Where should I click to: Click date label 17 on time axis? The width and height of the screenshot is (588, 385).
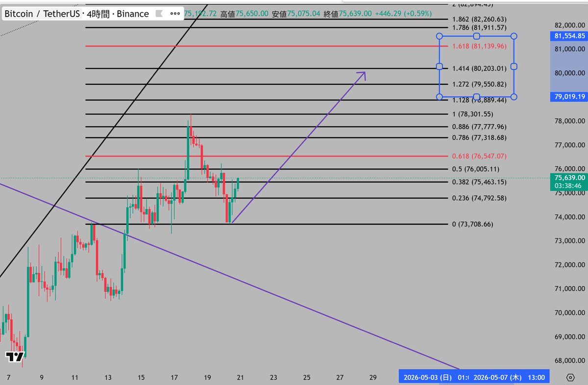[x=174, y=378]
